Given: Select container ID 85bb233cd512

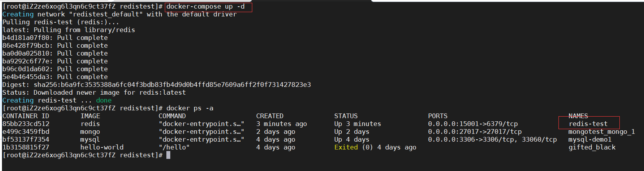Looking at the screenshot, I should (x=26, y=124).
